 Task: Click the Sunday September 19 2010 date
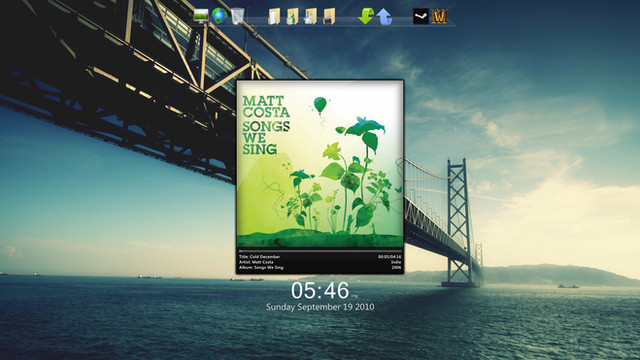(320, 307)
